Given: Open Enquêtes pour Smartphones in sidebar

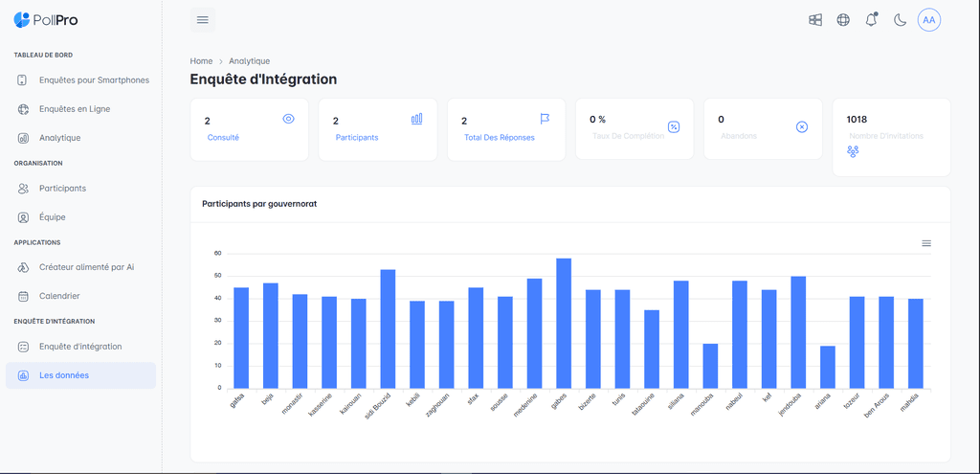Looking at the screenshot, I should click(94, 80).
